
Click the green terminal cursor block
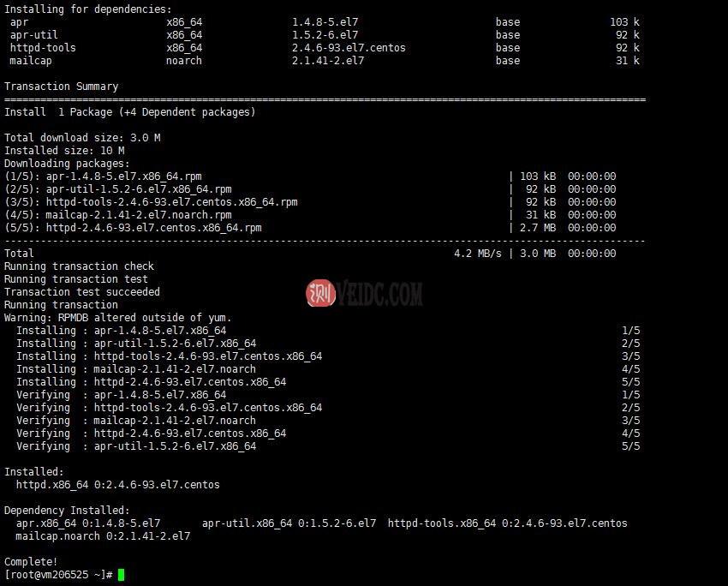tap(120, 576)
